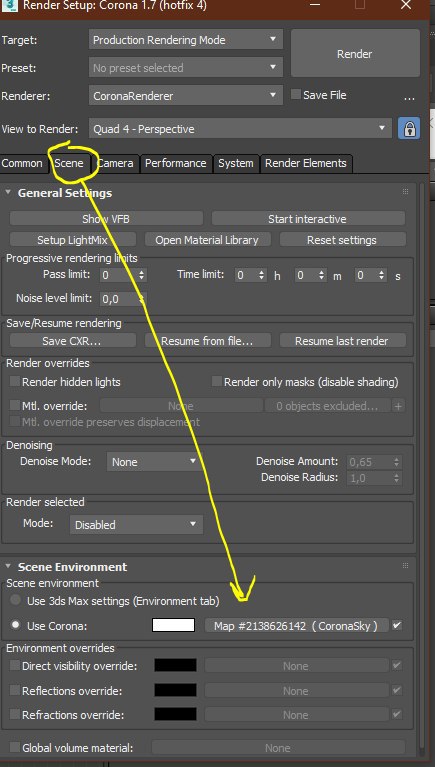Switch to the Common tab

point(23,163)
